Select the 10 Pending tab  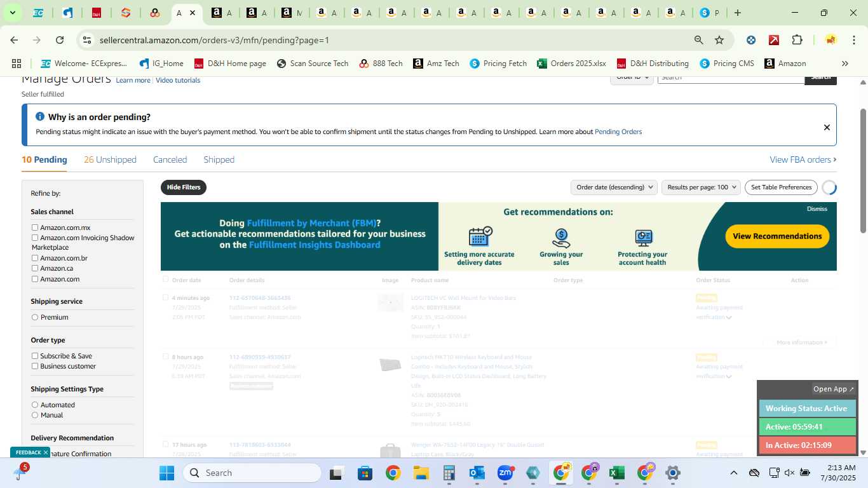click(x=44, y=159)
